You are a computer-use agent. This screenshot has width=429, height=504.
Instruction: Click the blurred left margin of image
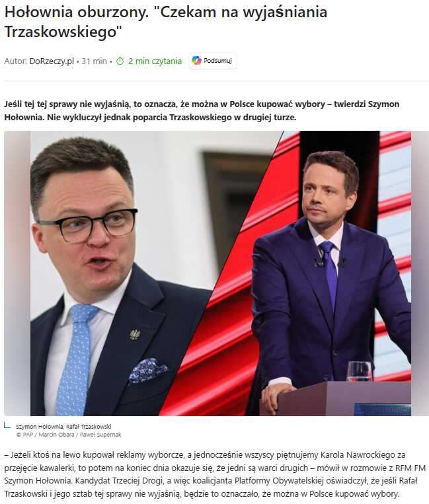click(x=17, y=273)
